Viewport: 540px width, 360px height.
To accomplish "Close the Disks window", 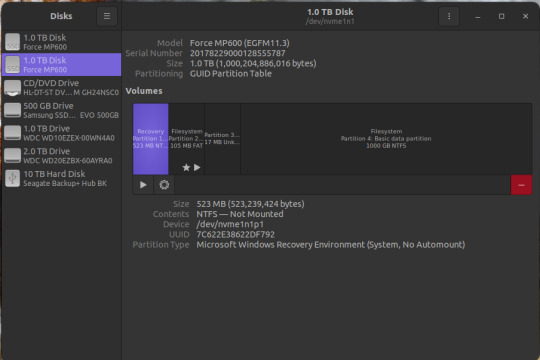I will (526, 17).
